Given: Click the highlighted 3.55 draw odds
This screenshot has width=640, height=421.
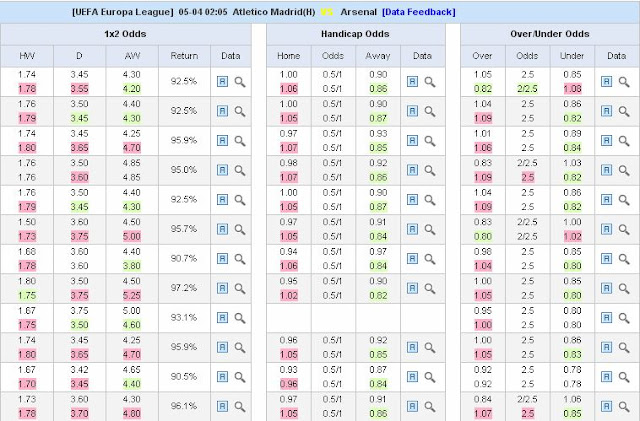Looking at the screenshot, I should pos(79,89).
